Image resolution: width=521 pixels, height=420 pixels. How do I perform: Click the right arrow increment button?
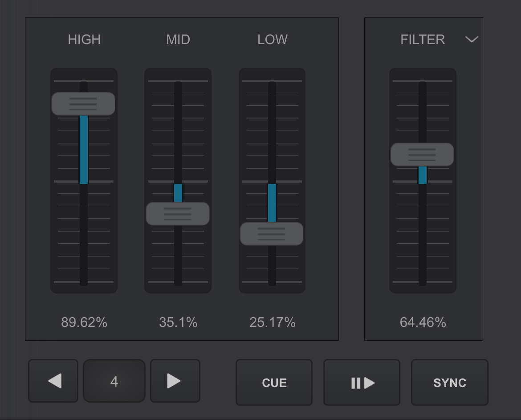(175, 381)
